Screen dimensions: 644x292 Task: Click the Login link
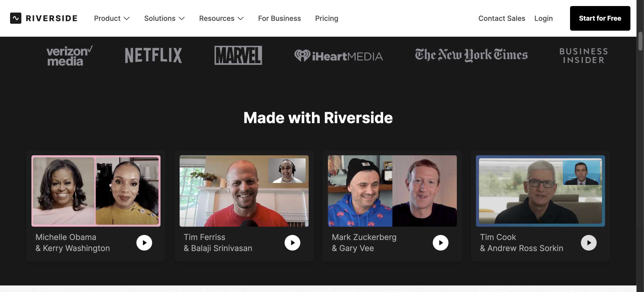click(544, 18)
